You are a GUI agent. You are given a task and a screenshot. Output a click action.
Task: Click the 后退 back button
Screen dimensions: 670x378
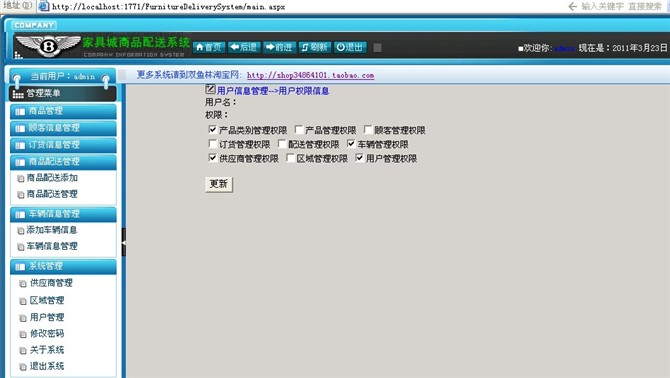pos(244,47)
